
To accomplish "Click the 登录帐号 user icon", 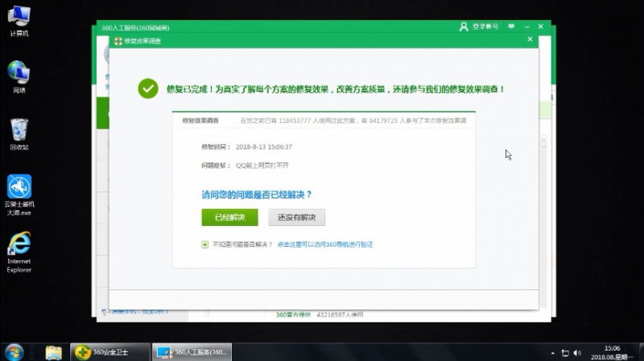I will pyautogui.click(x=464, y=27).
